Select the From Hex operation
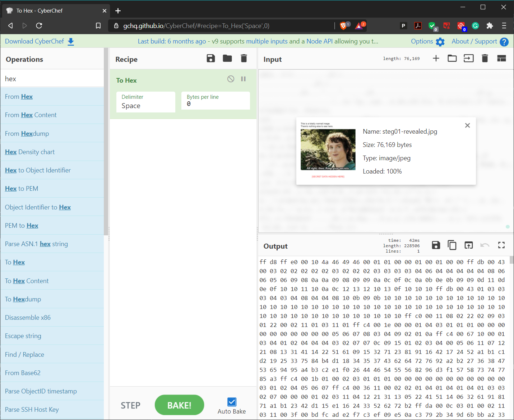514x420 pixels. click(52, 97)
